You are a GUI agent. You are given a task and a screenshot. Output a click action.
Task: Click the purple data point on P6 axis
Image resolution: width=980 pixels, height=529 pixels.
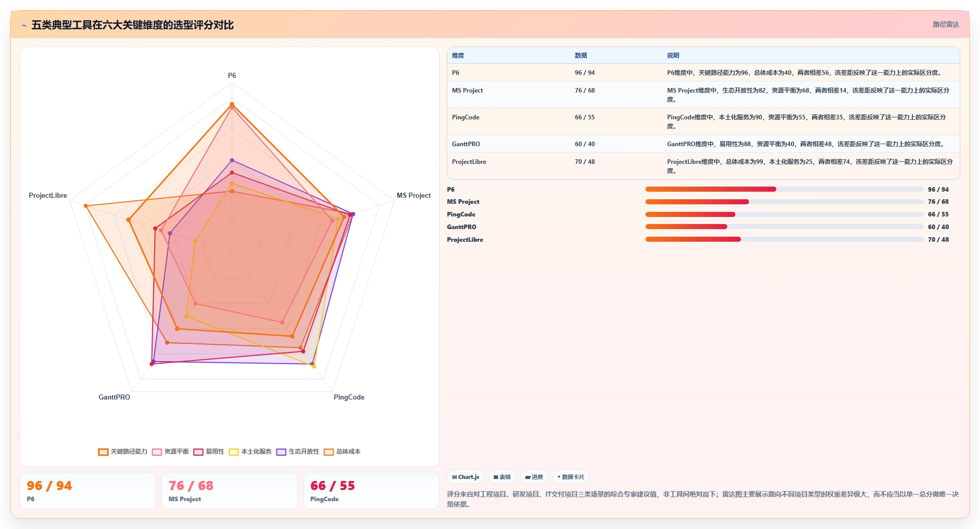[232, 160]
